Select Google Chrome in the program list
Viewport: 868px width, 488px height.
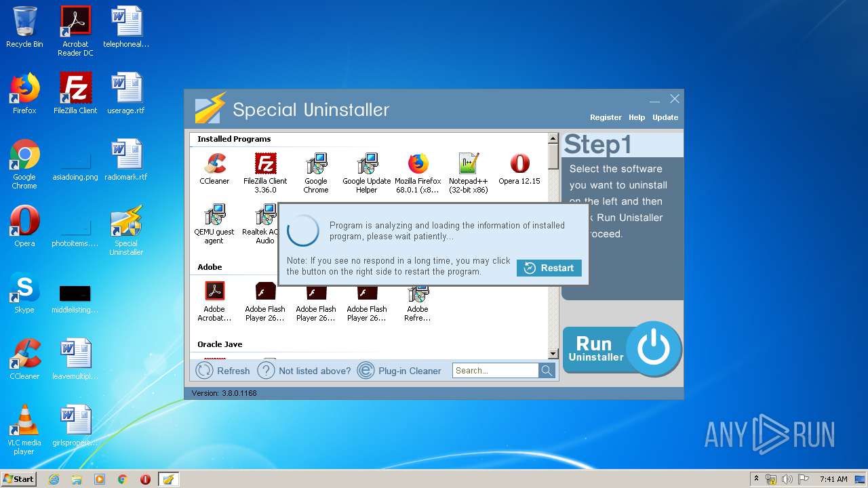(316, 173)
